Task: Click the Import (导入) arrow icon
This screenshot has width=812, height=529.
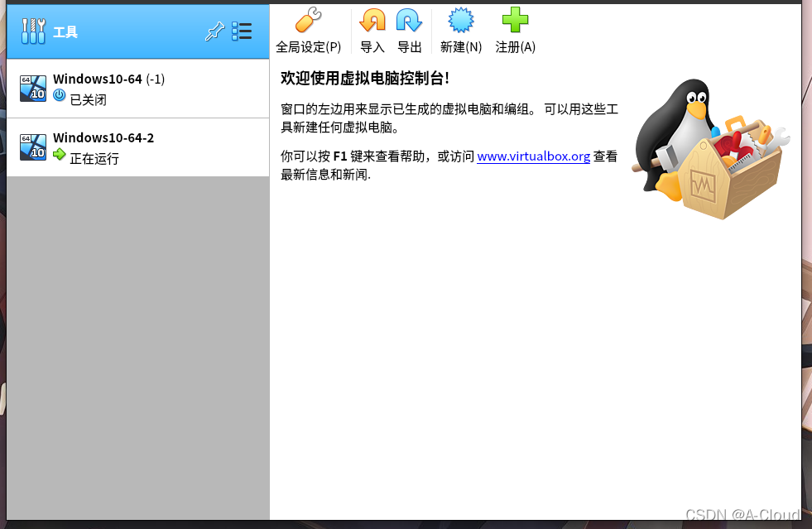Action: [x=372, y=20]
